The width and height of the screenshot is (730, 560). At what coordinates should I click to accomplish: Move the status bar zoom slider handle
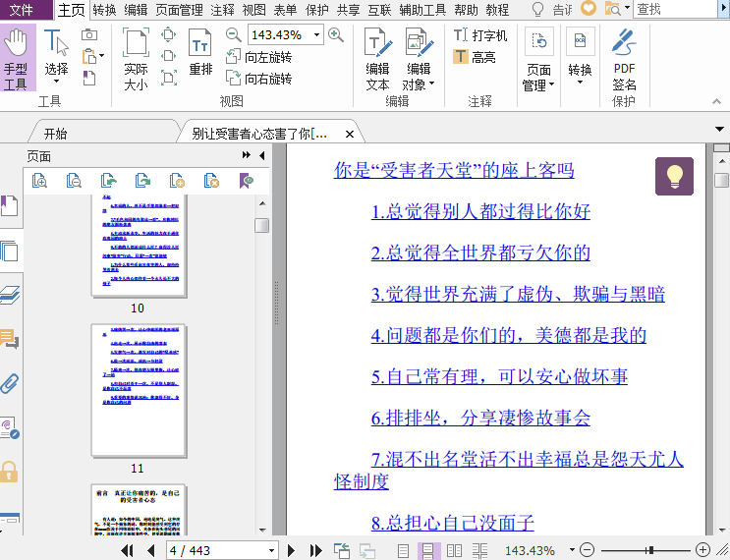(x=649, y=551)
